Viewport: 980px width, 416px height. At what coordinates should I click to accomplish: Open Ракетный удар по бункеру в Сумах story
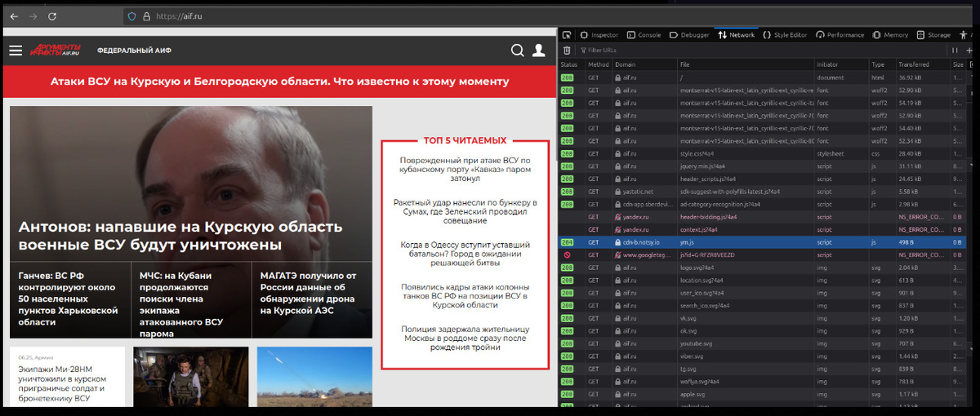coord(465,210)
